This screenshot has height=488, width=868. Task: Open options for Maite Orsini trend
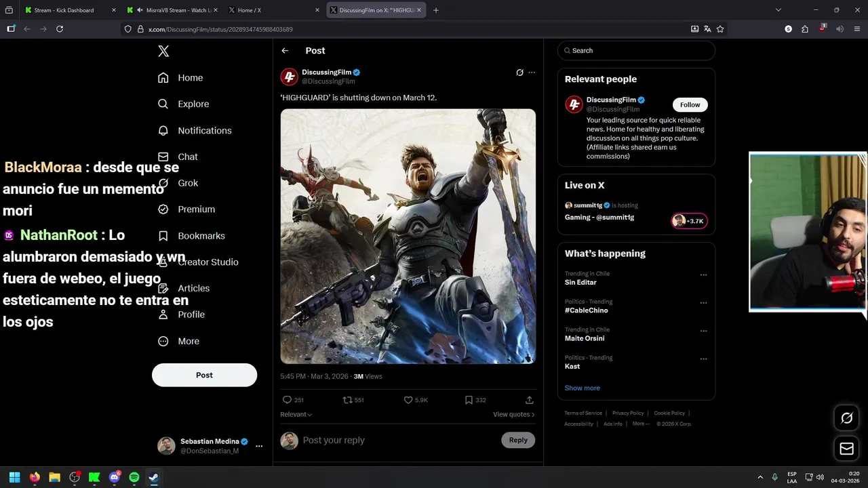coord(703,331)
